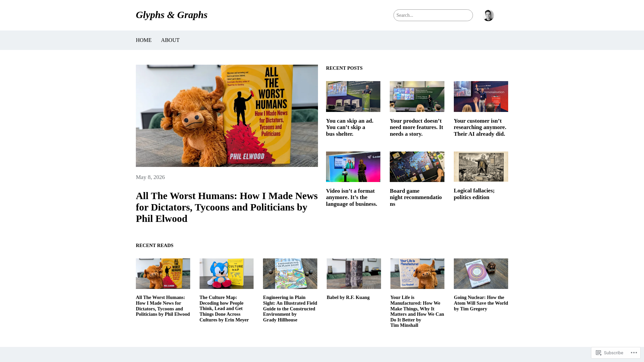Click into the Search field
Image resolution: width=644 pixels, height=362 pixels.
click(433, 15)
